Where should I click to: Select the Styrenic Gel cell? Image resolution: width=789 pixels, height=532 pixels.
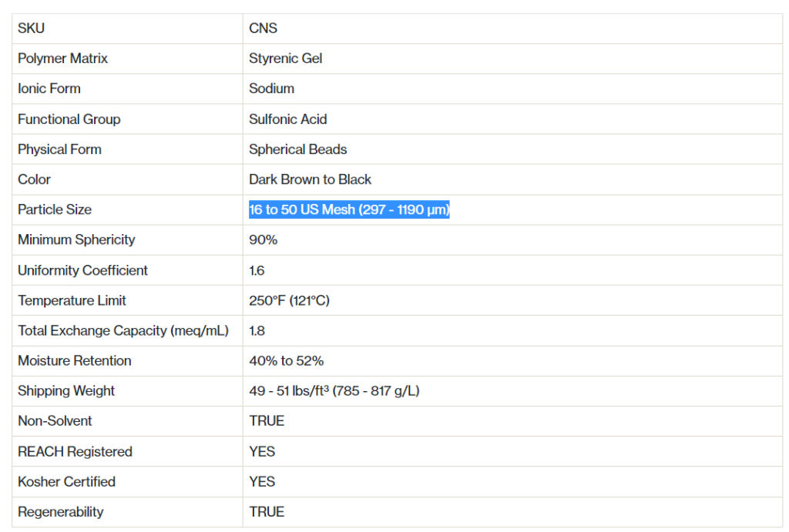(285, 59)
